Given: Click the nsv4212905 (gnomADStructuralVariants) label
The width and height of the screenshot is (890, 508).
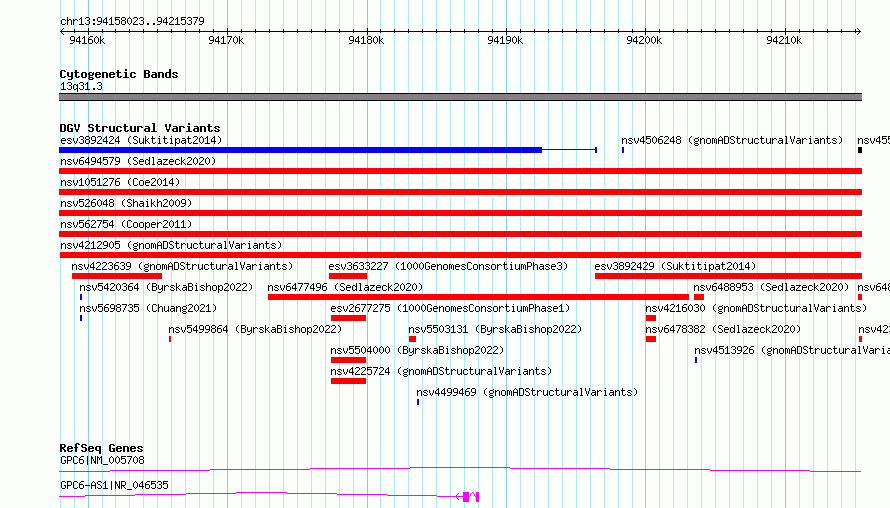Looking at the screenshot, I should tap(171, 245).
